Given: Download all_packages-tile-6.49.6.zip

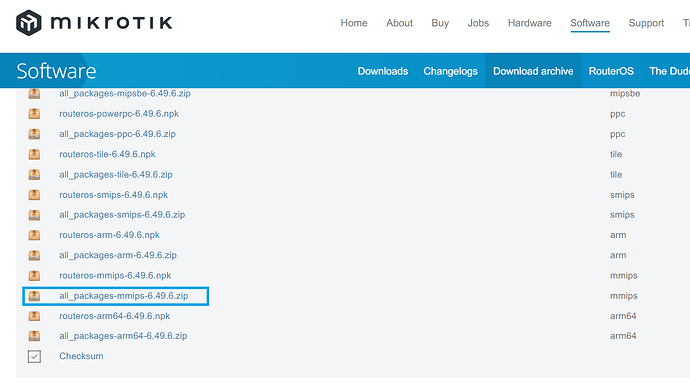Looking at the screenshot, I should tap(116, 174).
